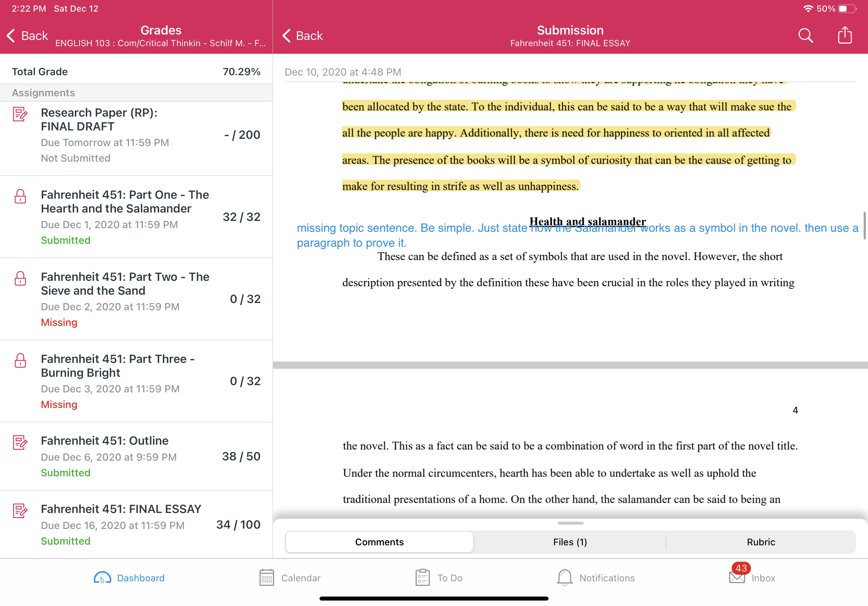The width and height of the screenshot is (868, 606).
Task: Tap the Wi-Fi indicator in status bar
Action: [808, 9]
